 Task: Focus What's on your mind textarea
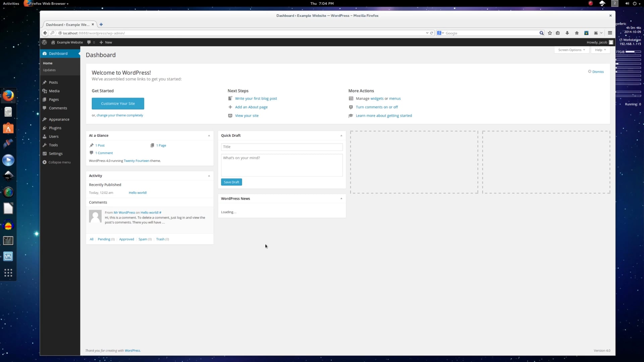[x=282, y=165]
